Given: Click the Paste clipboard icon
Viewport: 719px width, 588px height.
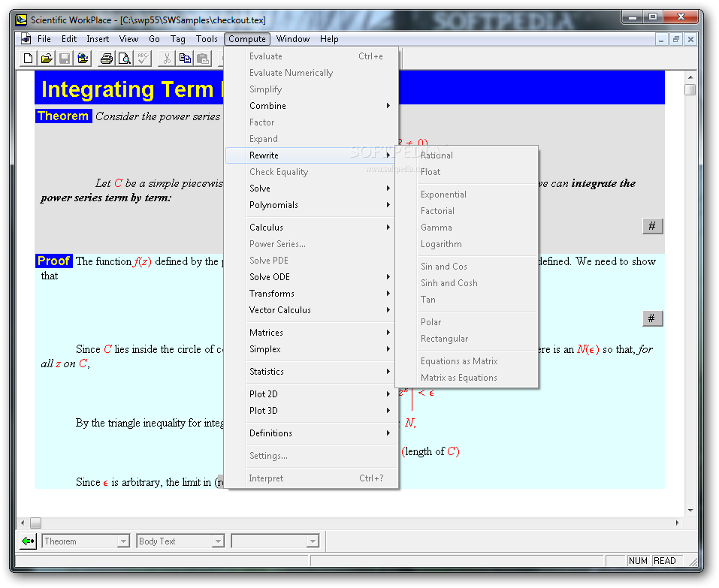Looking at the screenshot, I should tap(203, 59).
